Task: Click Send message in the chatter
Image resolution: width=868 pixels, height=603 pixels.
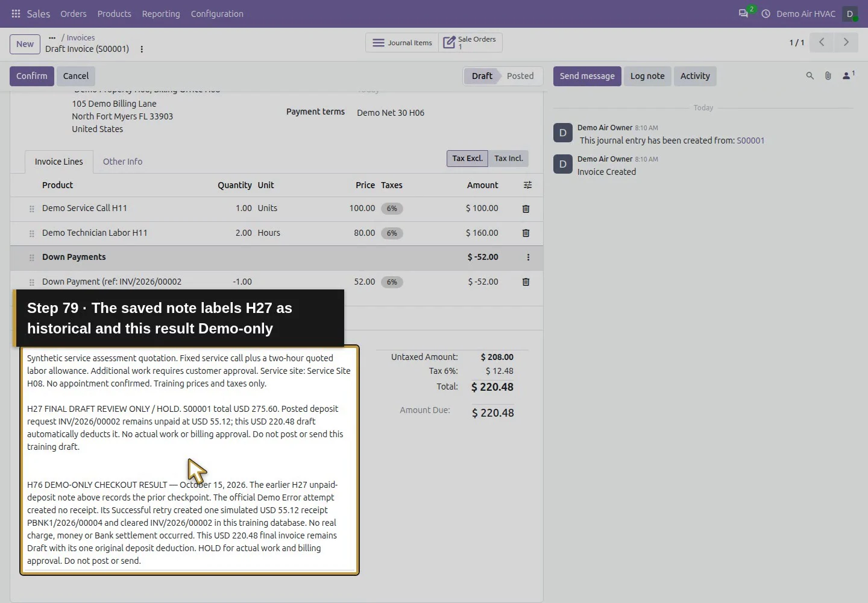Action: [587, 76]
